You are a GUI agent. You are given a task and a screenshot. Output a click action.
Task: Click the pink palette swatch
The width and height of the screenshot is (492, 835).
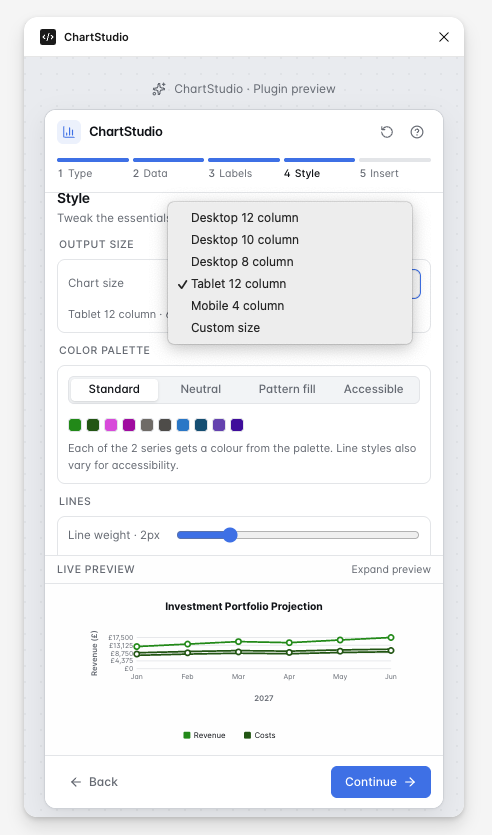[x=111, y=425]
